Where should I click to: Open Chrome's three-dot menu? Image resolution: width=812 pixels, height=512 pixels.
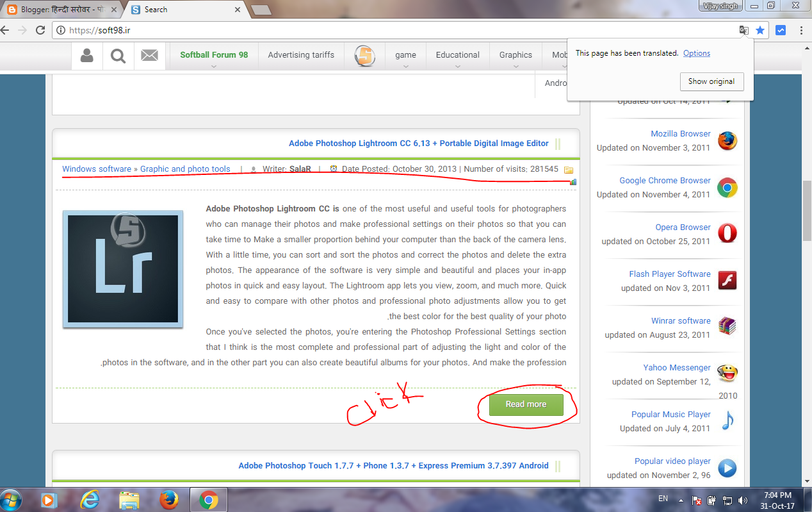point(801,30)
